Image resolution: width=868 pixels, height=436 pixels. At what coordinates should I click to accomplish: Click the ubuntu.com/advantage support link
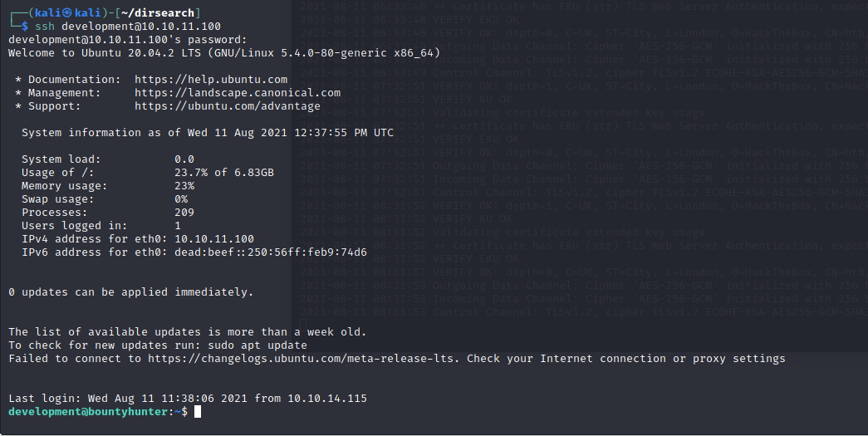tap(228, 106)
